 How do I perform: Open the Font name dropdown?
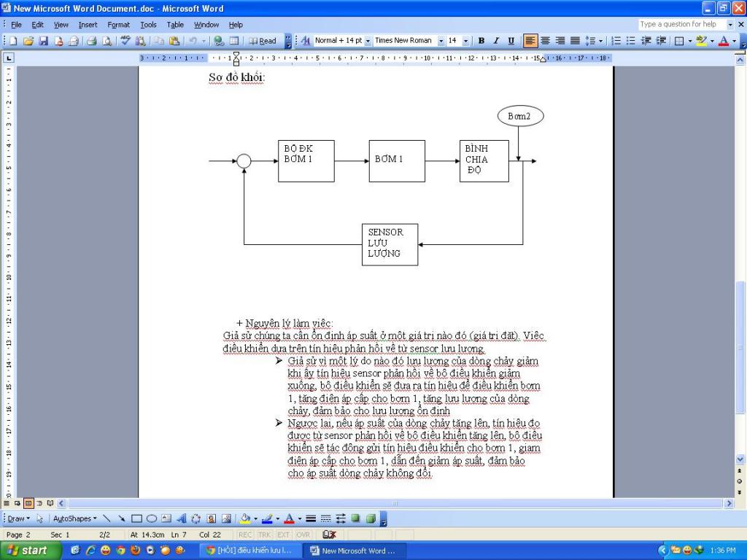(441, 41)
